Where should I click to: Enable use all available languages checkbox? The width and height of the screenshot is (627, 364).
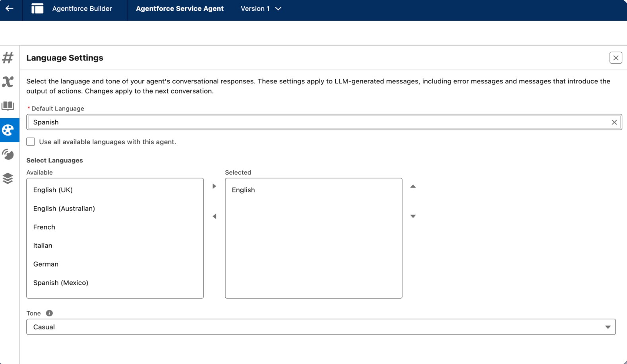pos(31,142)
